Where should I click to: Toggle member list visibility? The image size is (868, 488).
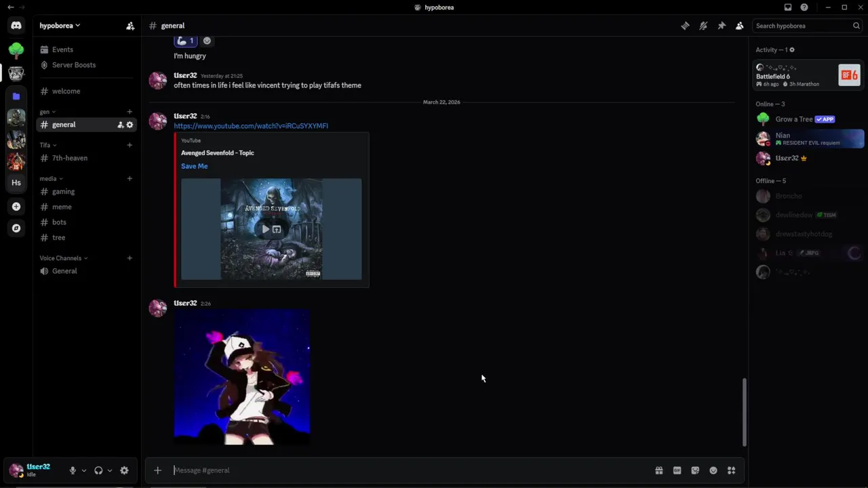(740, 26)
